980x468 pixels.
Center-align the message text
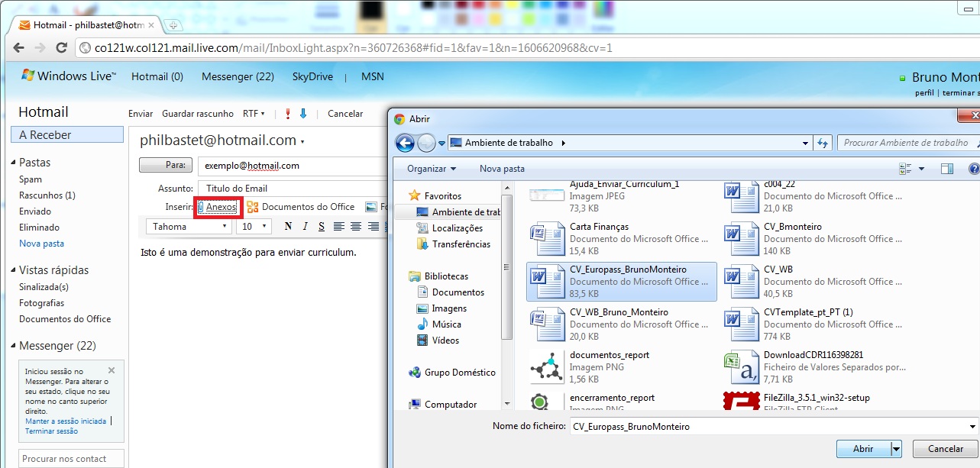(x=356, y=226)
